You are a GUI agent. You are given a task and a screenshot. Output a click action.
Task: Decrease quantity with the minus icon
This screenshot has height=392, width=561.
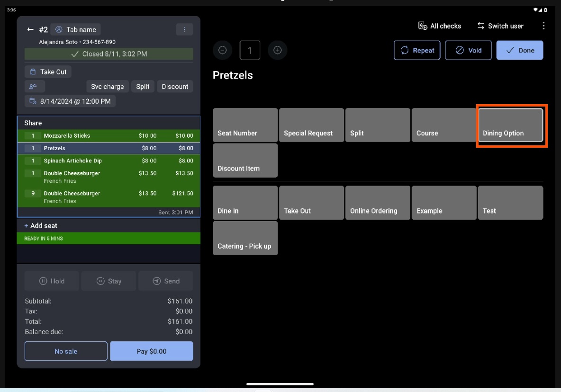click(x=223, y=50)
